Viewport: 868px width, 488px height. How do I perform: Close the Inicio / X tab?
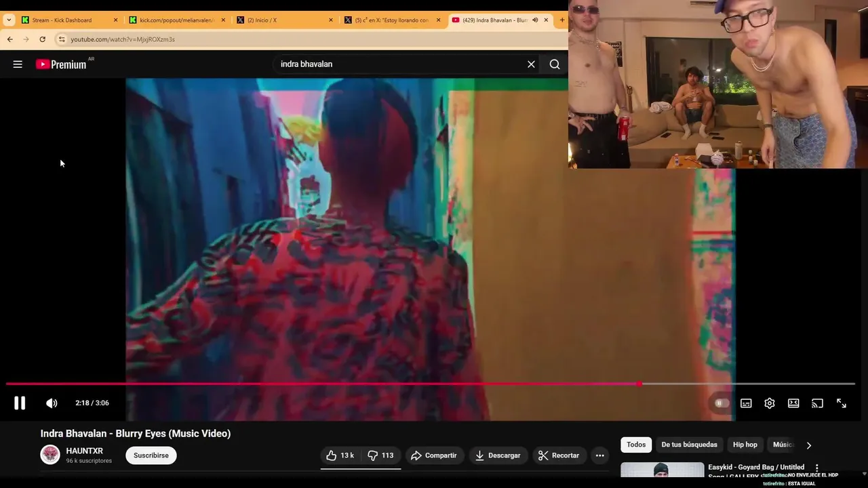[x=331, y=20]
